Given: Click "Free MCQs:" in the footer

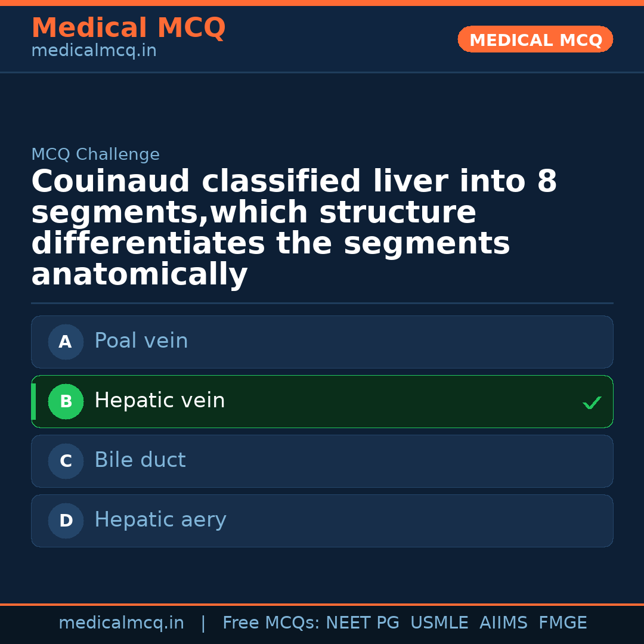Looking at the screenshot, I should pyautogui.click(x=271, y=623).
